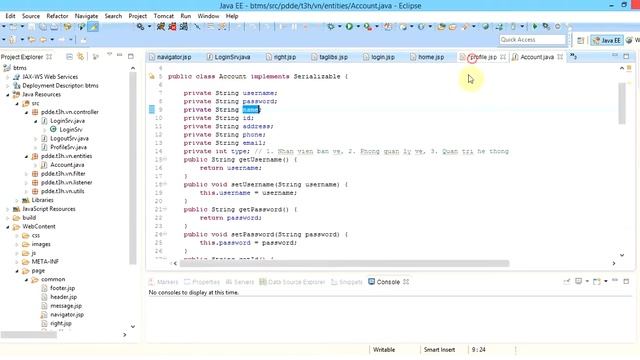The height and width of the screenshot is (360, 640).
Task: Click the Collapse All icon in Project Explorer
Action: tap(69, 57)
